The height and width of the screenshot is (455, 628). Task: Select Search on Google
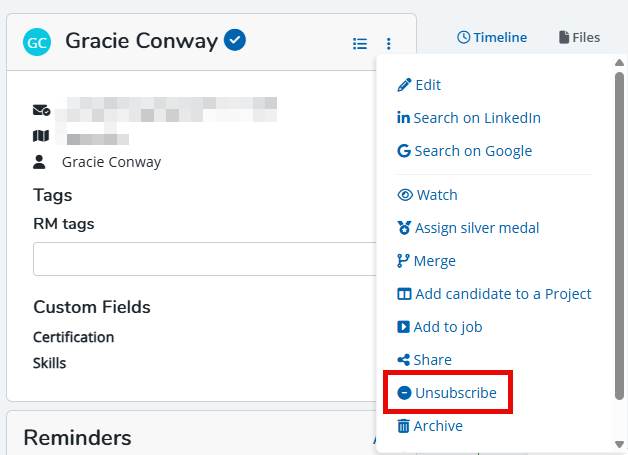pyautogui.click(x=465, y=151)
